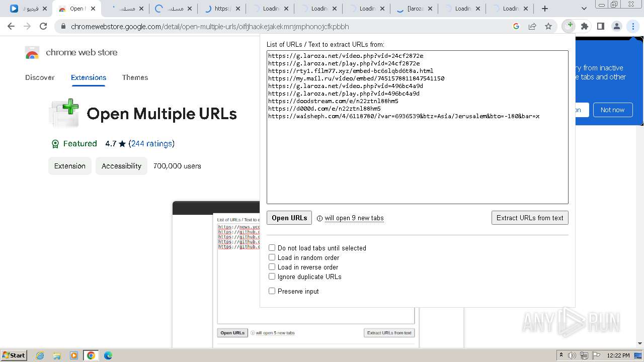Open the Extensions puzzle menu
The width and height of the screenshot is (644, 362).
coord(584,26)
